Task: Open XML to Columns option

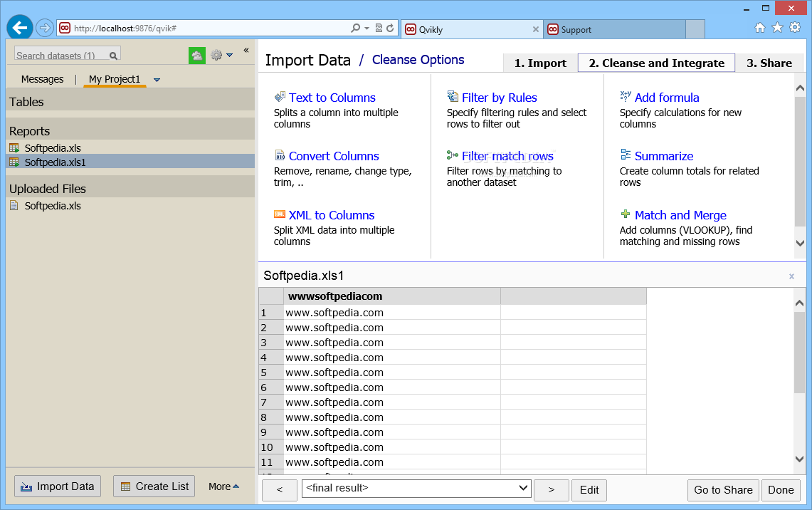Action: point(332,215)
